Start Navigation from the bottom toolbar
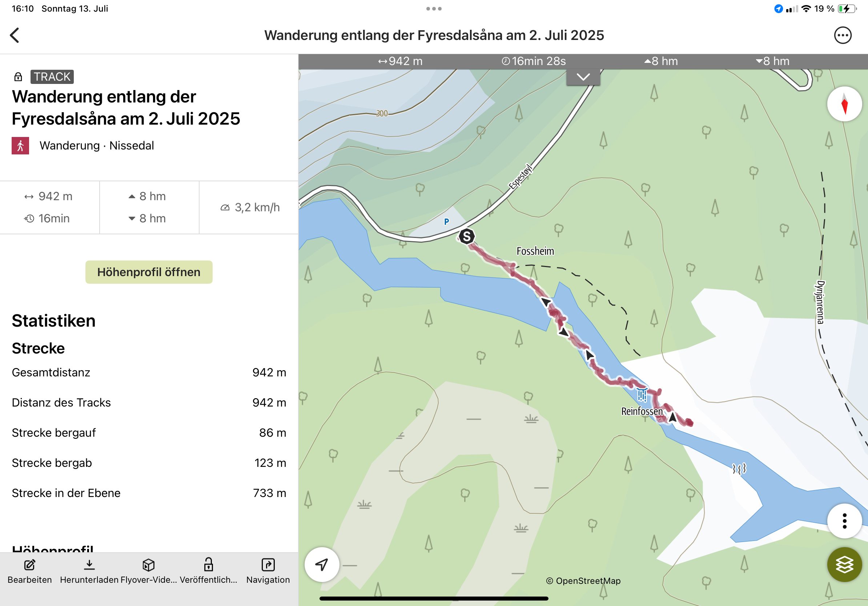The width and height of the screenshot is (868, 606). click(268, 565)
